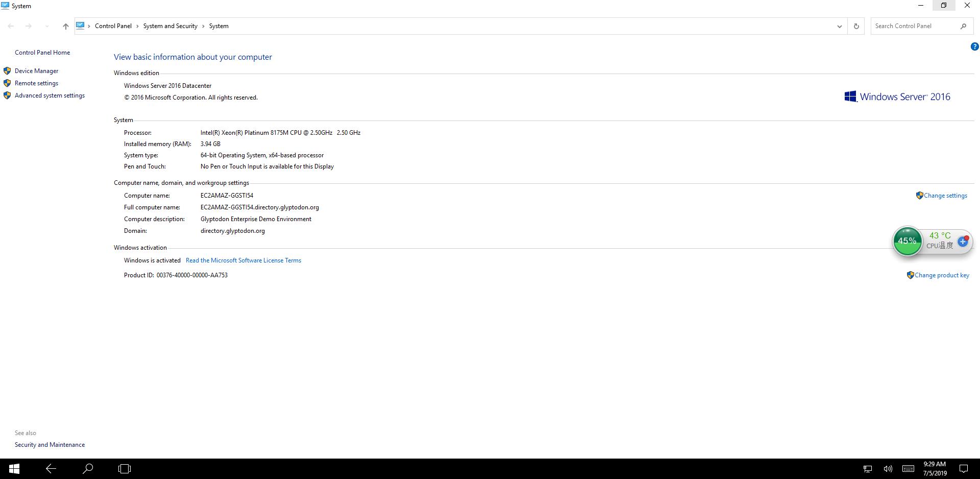Click the 43 °C CPU temperature readout

click(940, 235)
